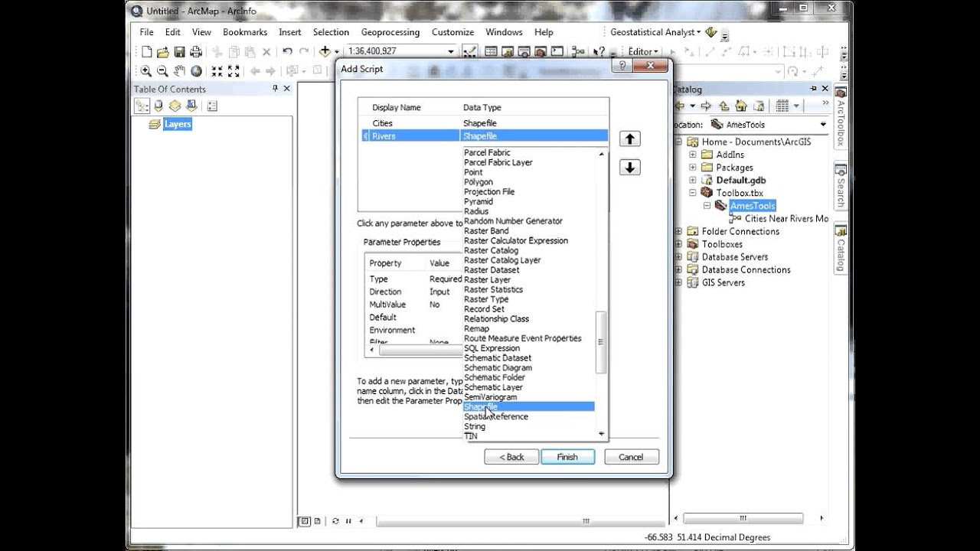Select the Zoom In magnifier tool
The height and width of the screenshot is (551, 980).
(x=145, y=71)
